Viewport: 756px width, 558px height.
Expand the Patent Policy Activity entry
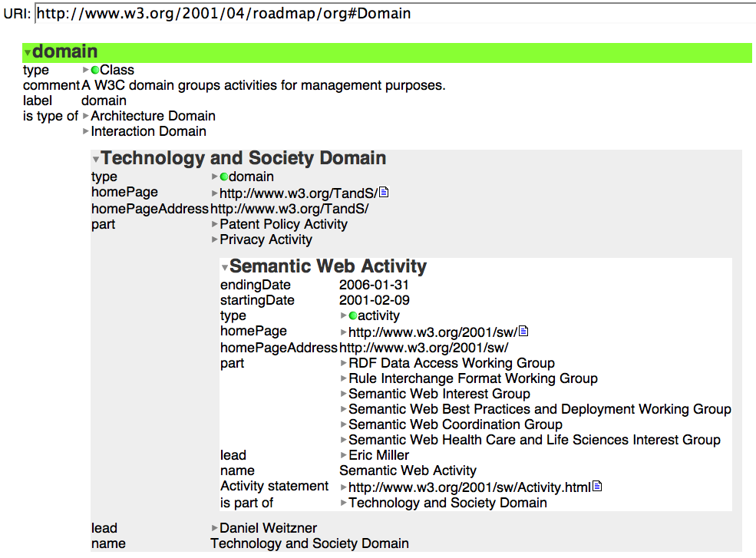215,225
